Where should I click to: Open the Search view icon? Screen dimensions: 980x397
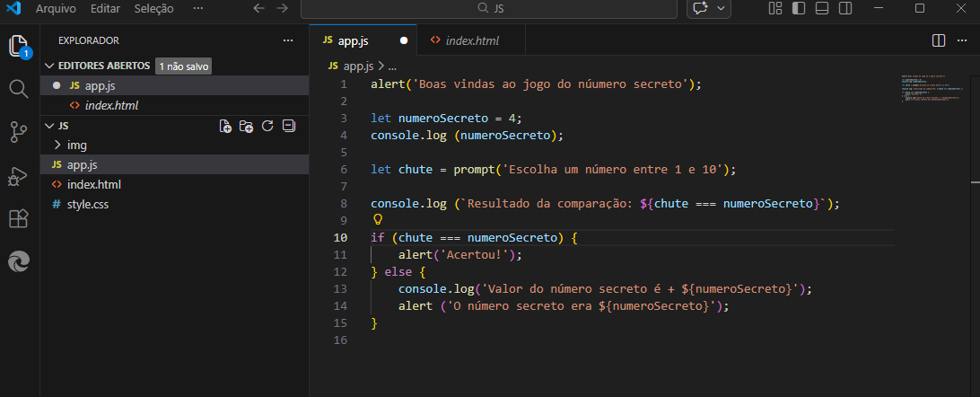19,89
